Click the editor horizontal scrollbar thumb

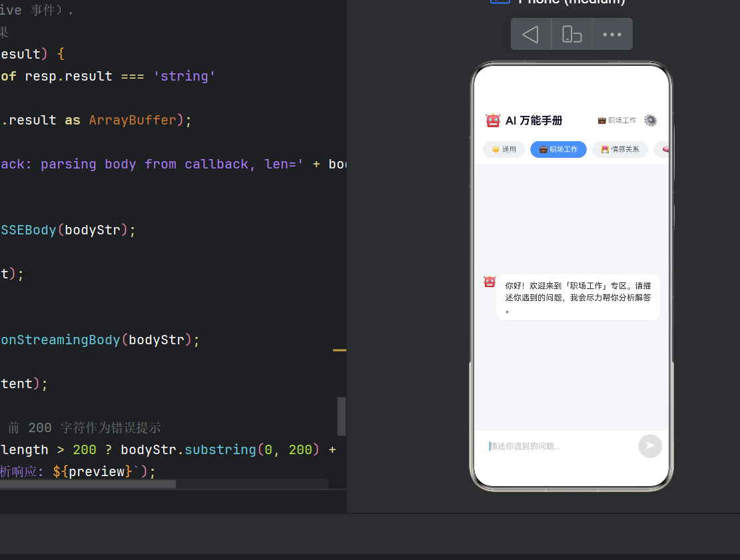[88, 484]
